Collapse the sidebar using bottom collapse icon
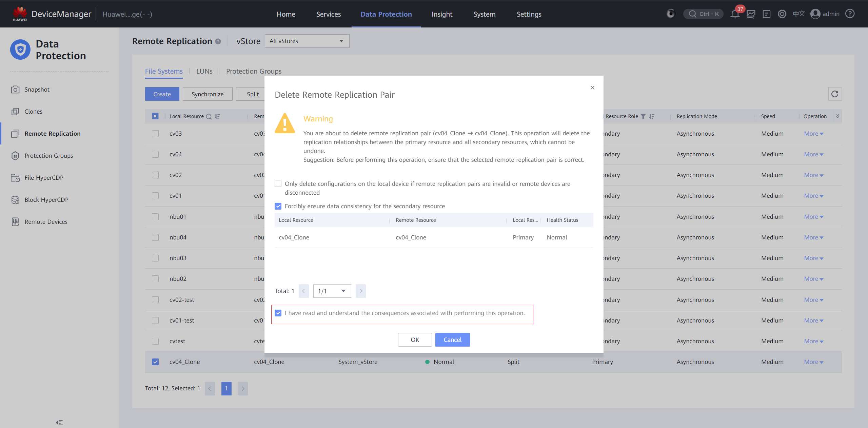 click(59, 423)
